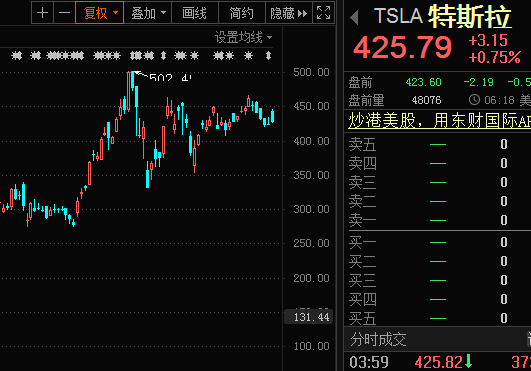
Task: Click the back arrow beside TSLA
Action: coord(354,17)
